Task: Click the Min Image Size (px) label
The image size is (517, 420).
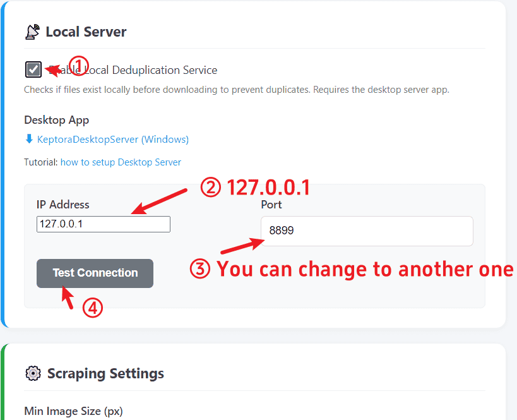Action: 73,411
